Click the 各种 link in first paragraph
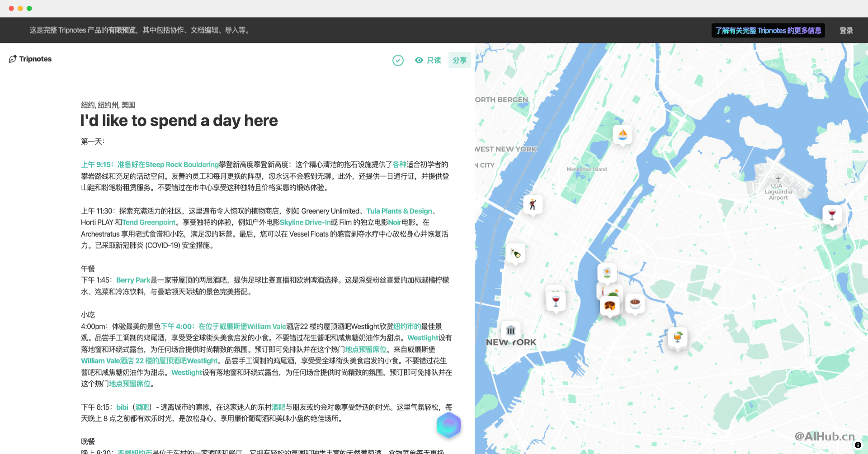868x454 pixels. (x=400, y=164)
